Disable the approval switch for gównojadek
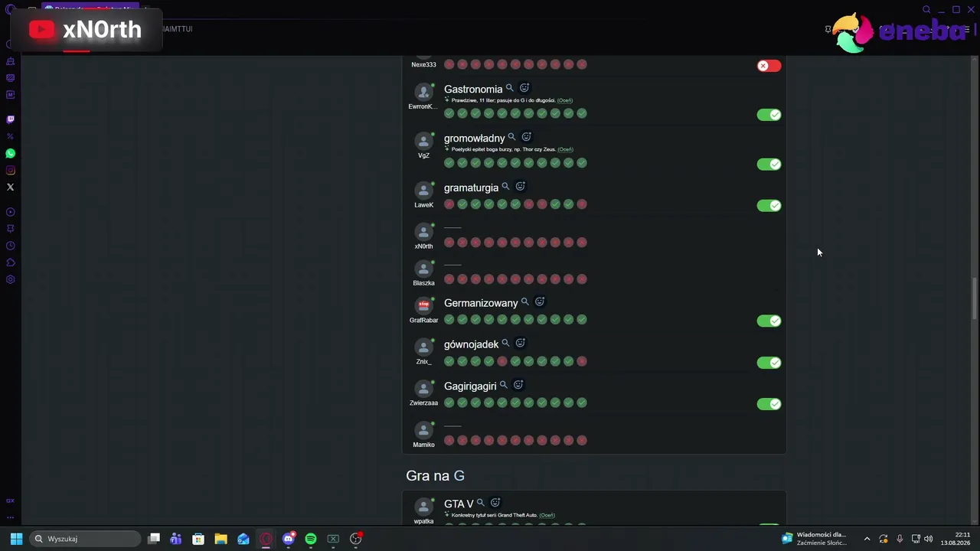The width and height of the screenshot is (980, 551). pos(769,362)
